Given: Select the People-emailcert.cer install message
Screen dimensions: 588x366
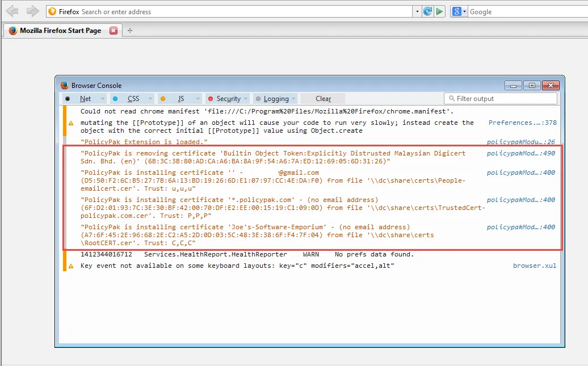Looking at the screenshot, I should click(273, 180).
